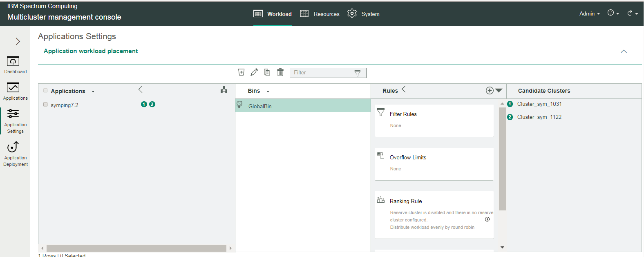
Task: Open Application Settings in sidebar
Action: (x=15, y=121)
